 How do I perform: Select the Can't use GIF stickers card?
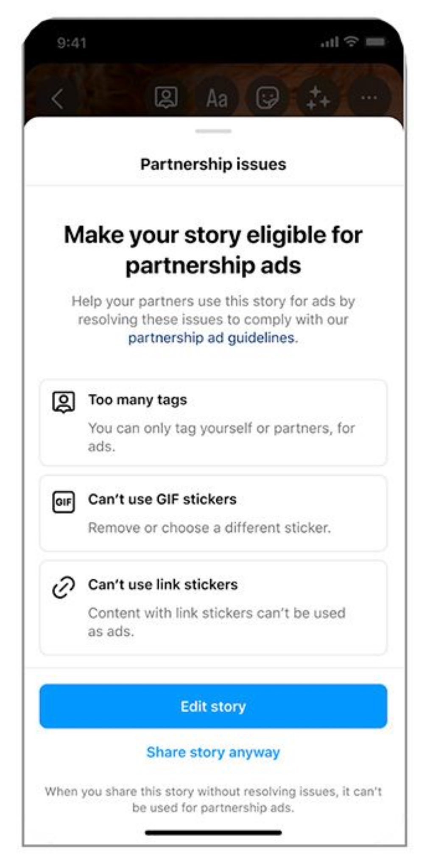213,513
